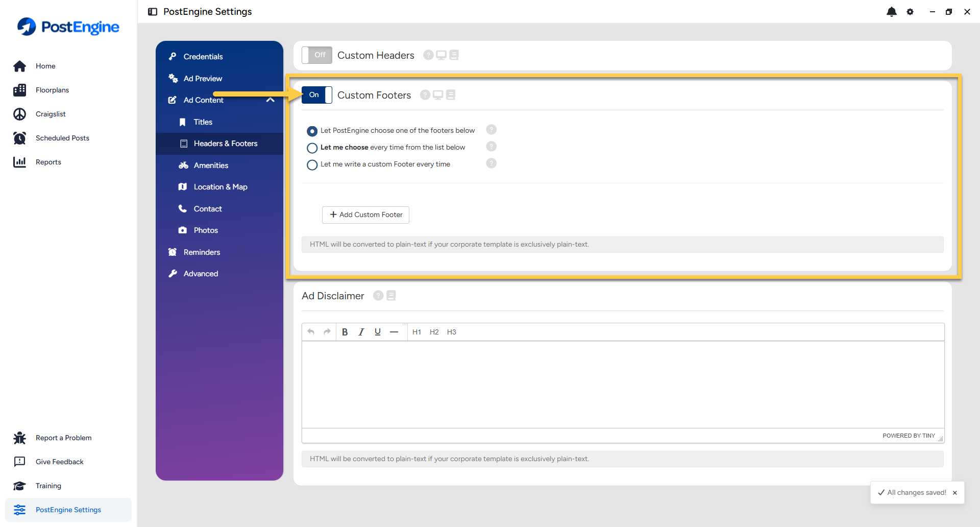Click the document icon beside Ad Disclaimer
Viewport: 980px width, 527px height.
coord(391,296)
